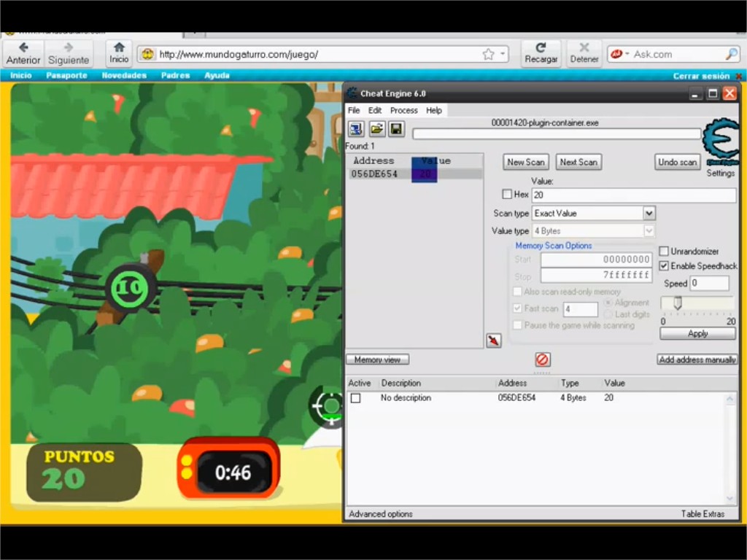This screenshot has width=747, height=560.
Task: Click the crosshair aim icon in game
Action: click(x=330, y=406)
